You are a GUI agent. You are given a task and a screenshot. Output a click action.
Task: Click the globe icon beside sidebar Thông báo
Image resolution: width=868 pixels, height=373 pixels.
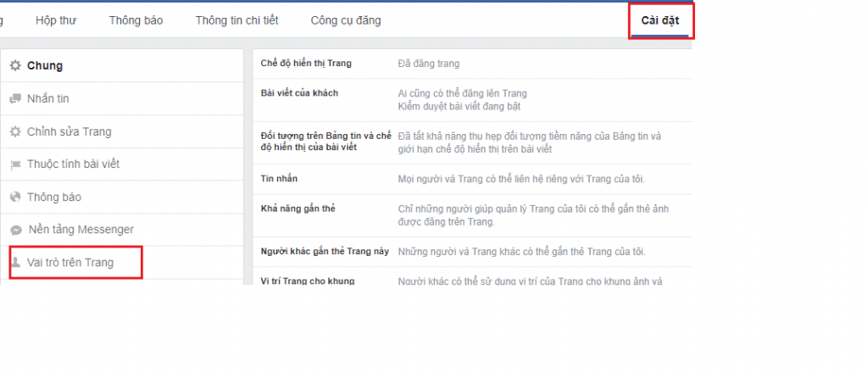point(15,197)
